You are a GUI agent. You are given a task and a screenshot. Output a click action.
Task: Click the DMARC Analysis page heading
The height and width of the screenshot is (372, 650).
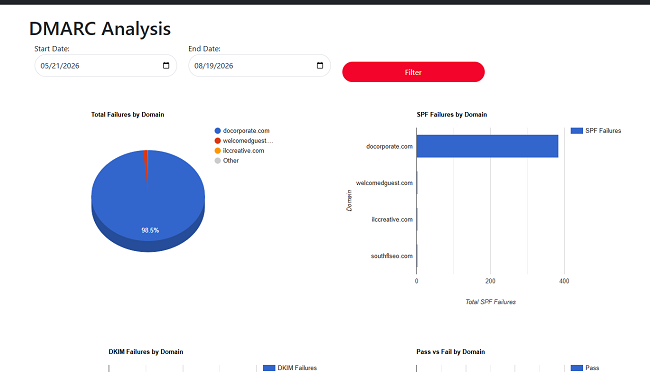[x=100, y=29]
